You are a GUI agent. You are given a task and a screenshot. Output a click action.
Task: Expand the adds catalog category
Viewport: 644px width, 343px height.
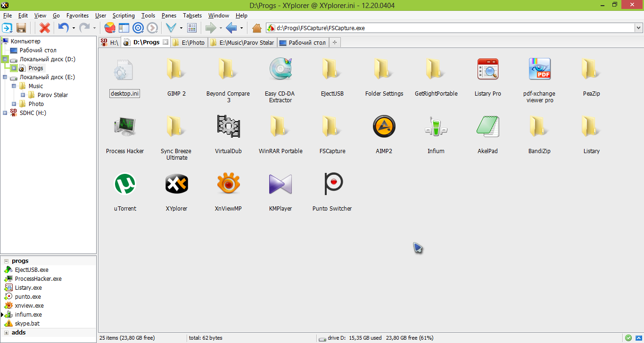tap(6, 333)
